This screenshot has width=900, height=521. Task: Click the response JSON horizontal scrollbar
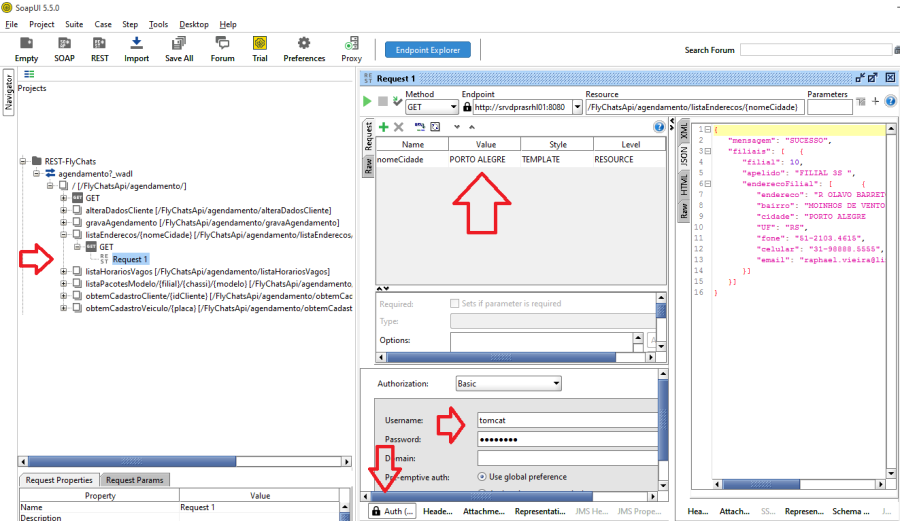pyautogui.click(x=799, y=484)
